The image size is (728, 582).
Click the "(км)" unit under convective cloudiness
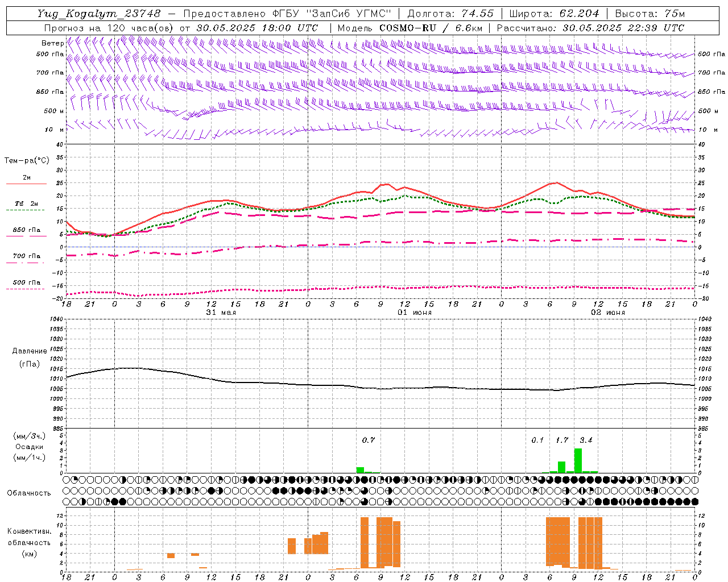pos(30,554)
